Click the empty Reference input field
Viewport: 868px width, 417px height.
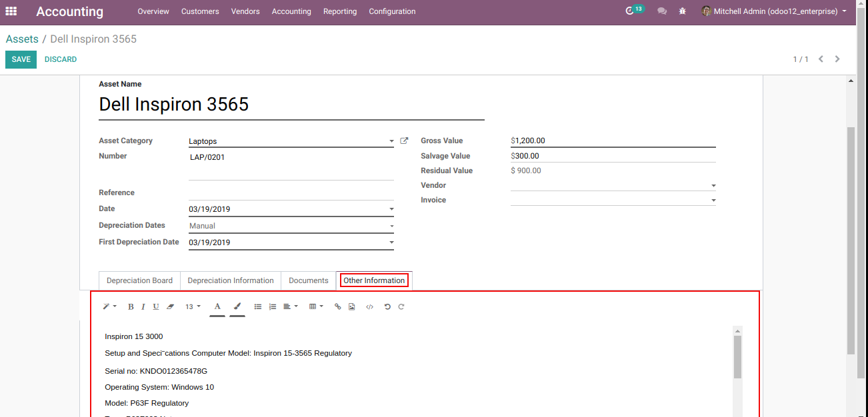point(291,193)
